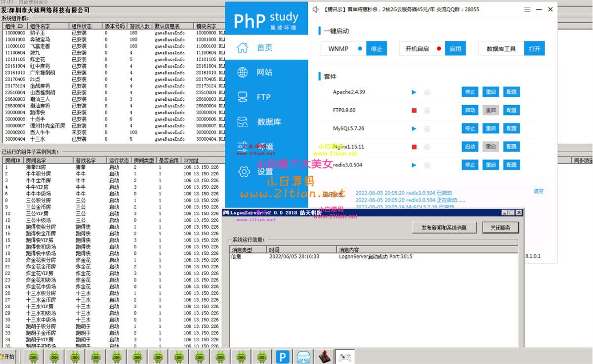Screen dimensions: 593x364
Task: Toggle the Apache2.4.39 auto-start circle icon
Action: pyautogui.click(x=427, y=92)
